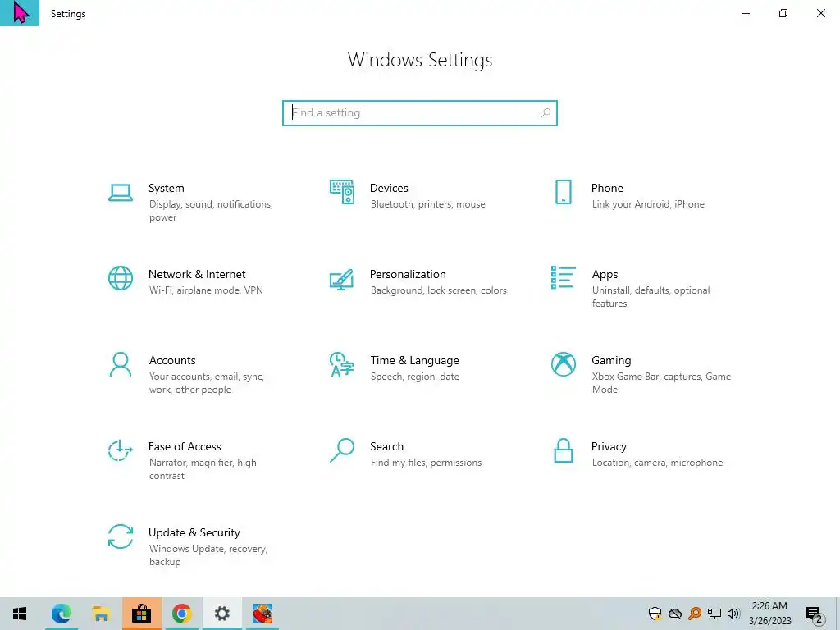Open the System laptop icon
The width and height of the screenshot is (840, 630).
click(121, 192)
